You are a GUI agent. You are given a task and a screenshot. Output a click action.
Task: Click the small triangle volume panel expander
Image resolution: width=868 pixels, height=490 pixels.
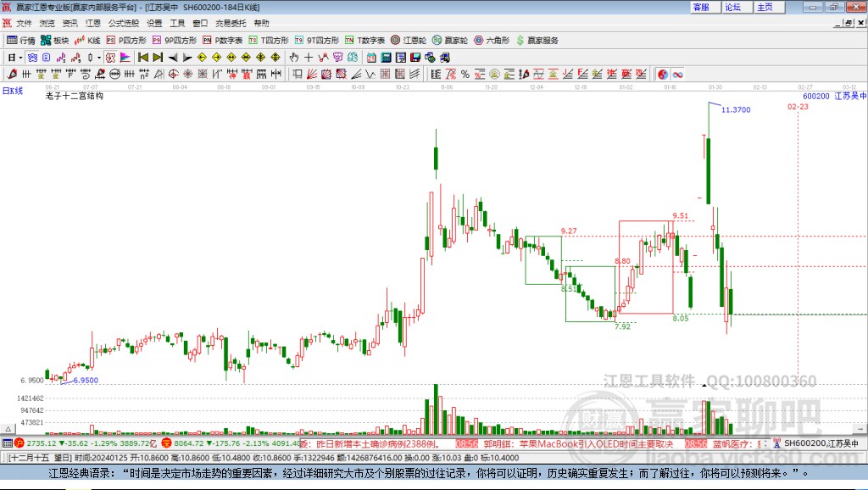pos(8,429)
